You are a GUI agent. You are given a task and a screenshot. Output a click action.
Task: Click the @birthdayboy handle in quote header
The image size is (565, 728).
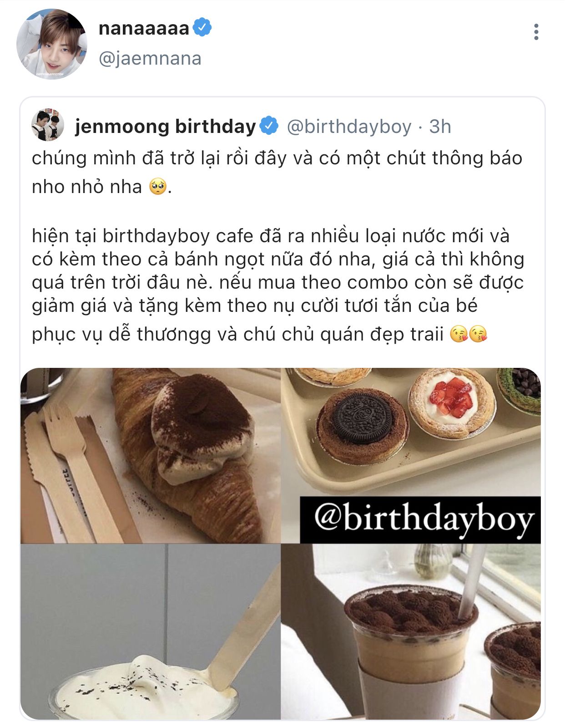349,127
